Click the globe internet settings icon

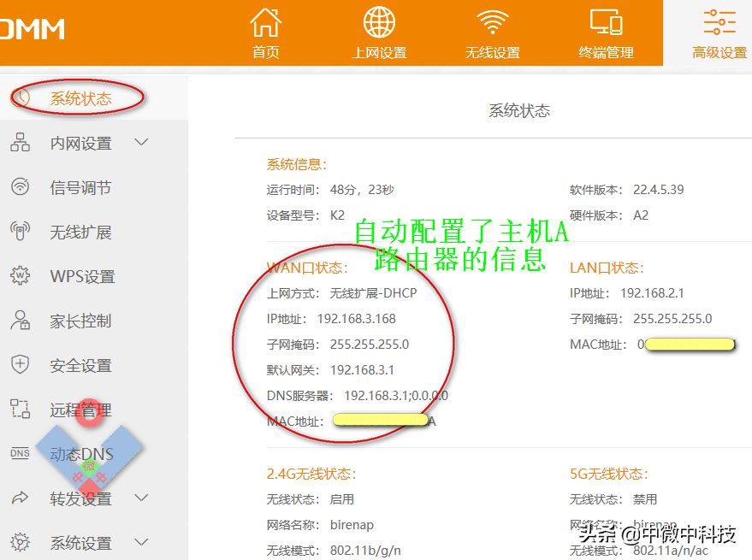click(379, 22)
